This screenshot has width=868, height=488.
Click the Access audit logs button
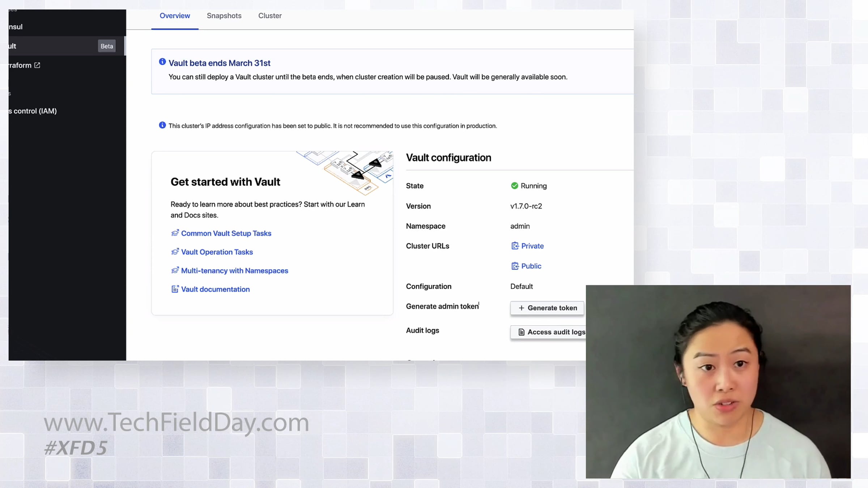point(548,332)
